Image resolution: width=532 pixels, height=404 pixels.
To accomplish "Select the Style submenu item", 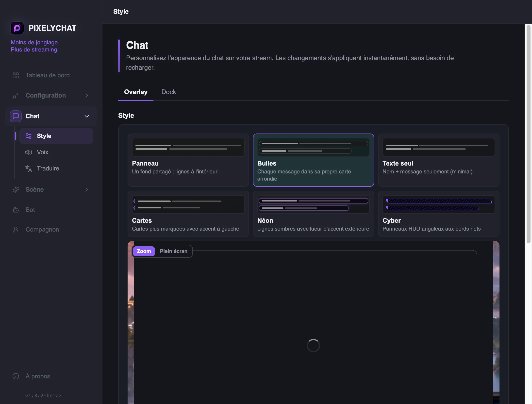I will [x=56, y=136].
